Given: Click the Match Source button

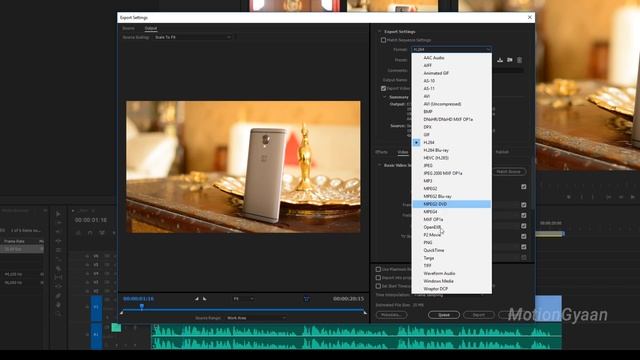Looking at the screenshot, I should [x=509, y=172].
